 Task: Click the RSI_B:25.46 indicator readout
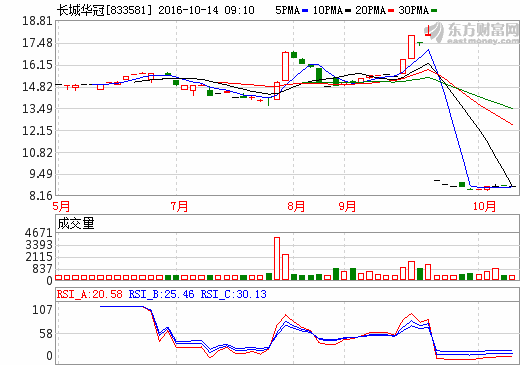pos(161,294)
